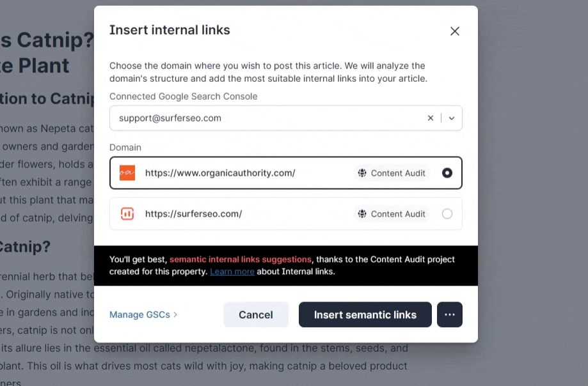Click the globe icon in the organicauthority row

coord(362,173)
